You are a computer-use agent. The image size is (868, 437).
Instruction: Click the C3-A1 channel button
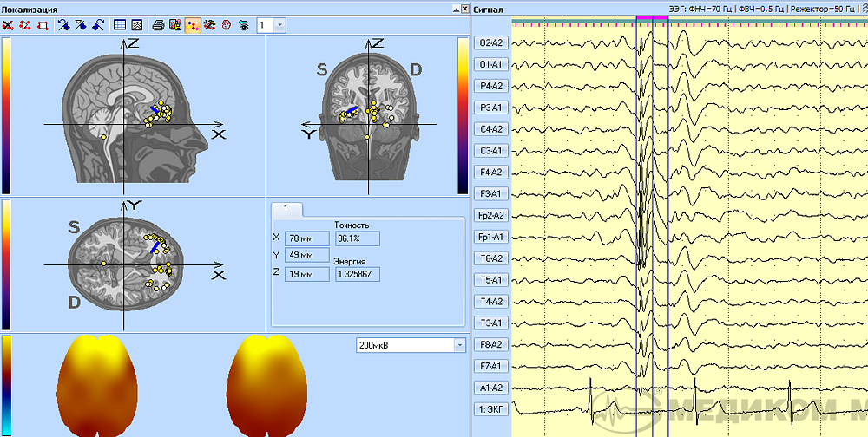(x=491, y=151)
